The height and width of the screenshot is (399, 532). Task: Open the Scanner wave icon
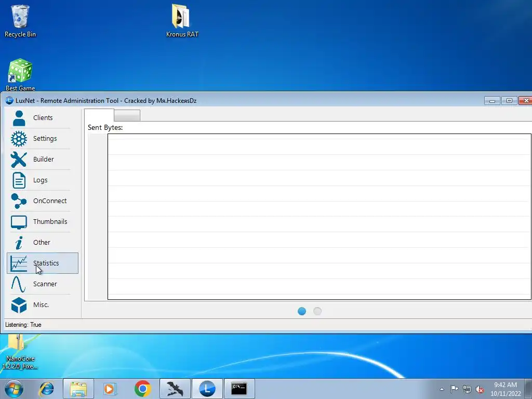18,284
